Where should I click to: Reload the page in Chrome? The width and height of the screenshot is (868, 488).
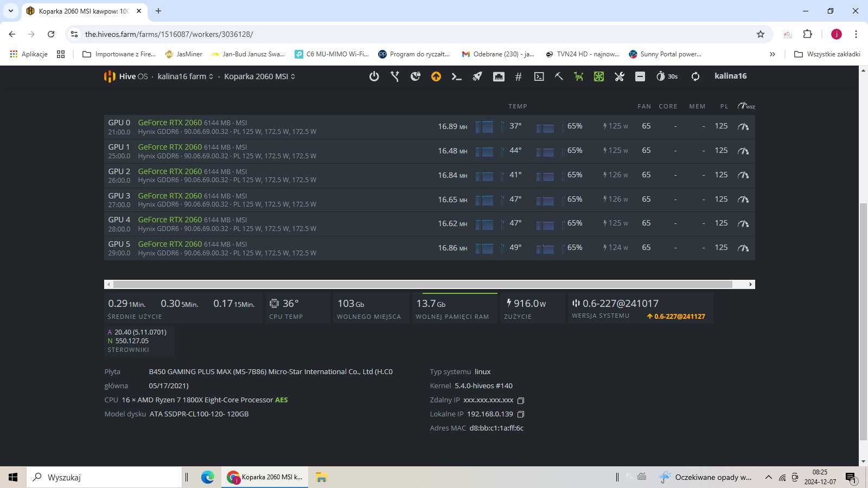coord(51,34)
